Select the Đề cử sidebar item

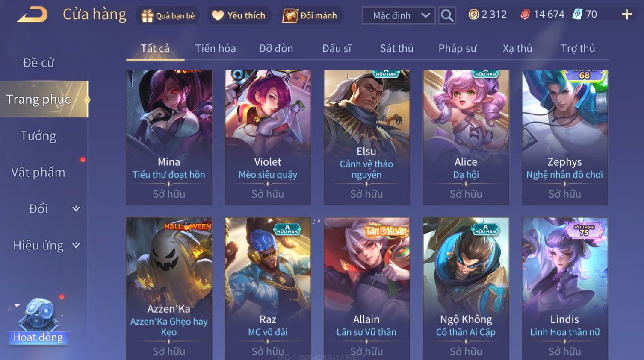(38, 63)
